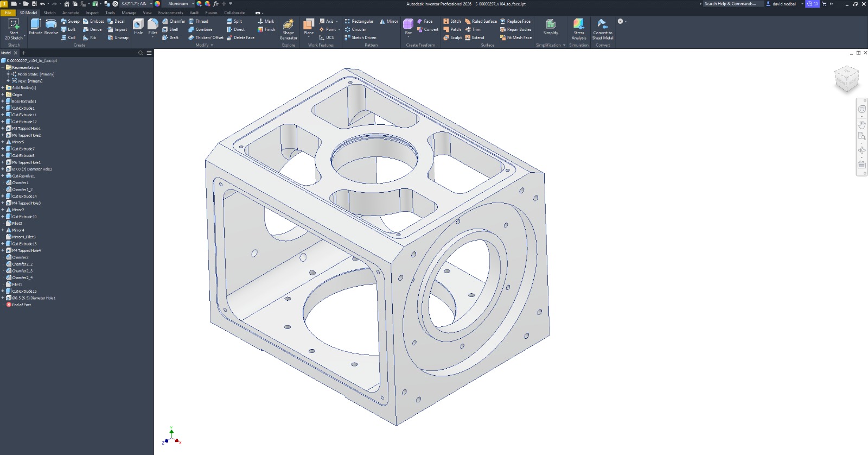The height and width of the screenshot is (455, 868).
Task: Open the appearance color wheel swatch
Action: click(x=157, y=4)
